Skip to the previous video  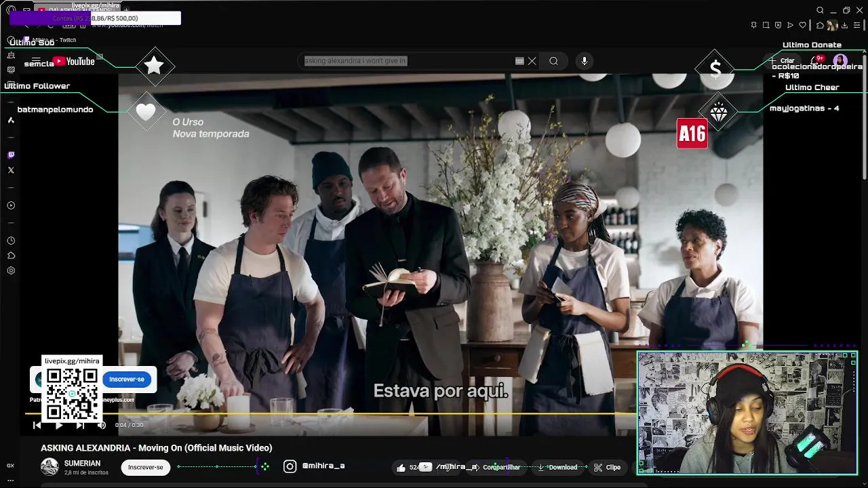[37, 425]
